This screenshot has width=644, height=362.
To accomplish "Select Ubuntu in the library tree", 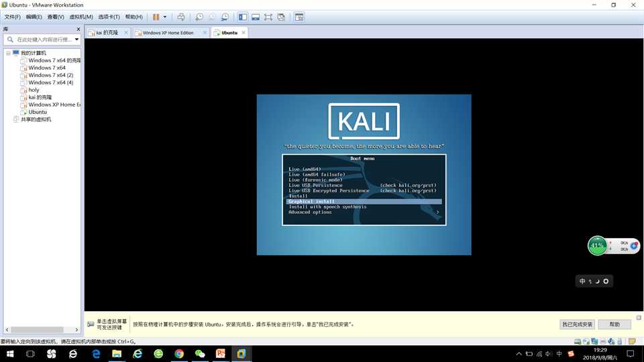I will tap(38, 112).
